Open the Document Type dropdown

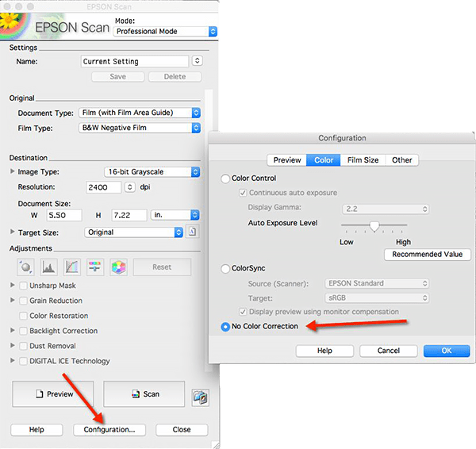[140, 113]
